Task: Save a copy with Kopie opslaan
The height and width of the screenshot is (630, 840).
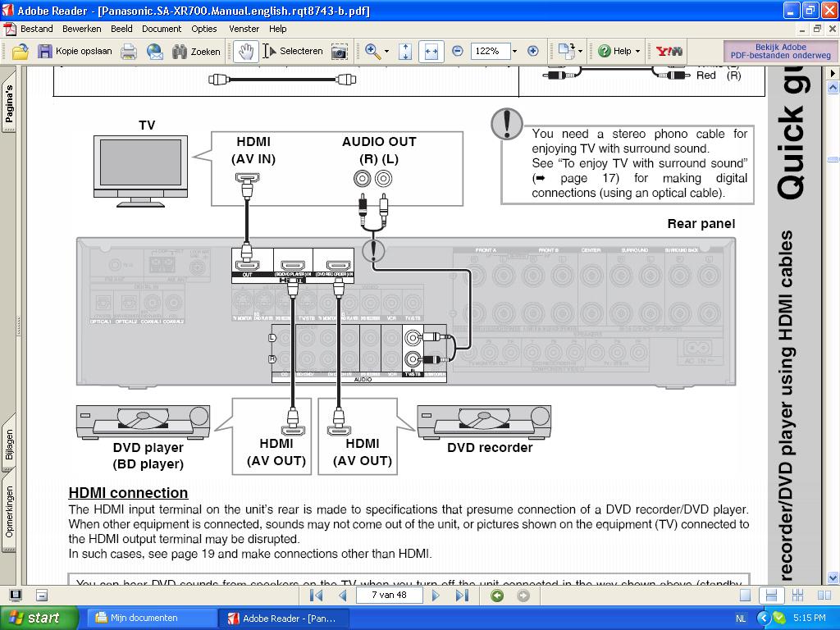Action: pos(75,52)
